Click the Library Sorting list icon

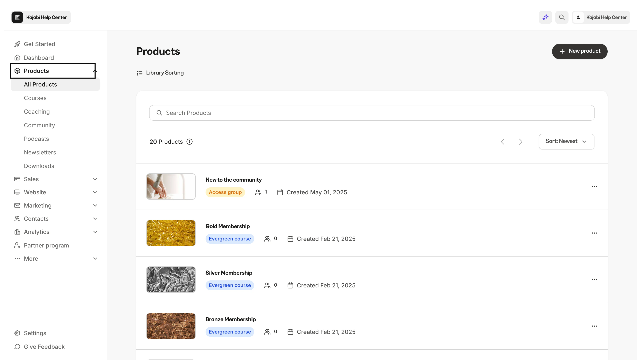pyautogui.click(x=140, y=73)
